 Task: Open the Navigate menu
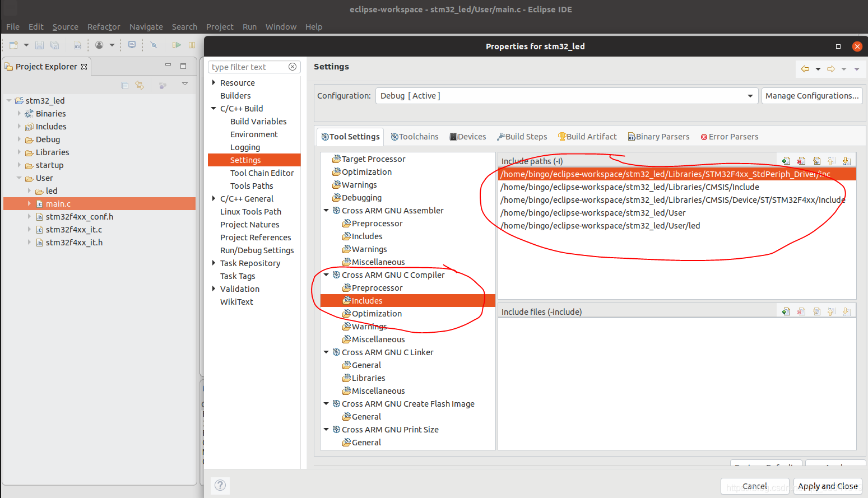point(146,27)
